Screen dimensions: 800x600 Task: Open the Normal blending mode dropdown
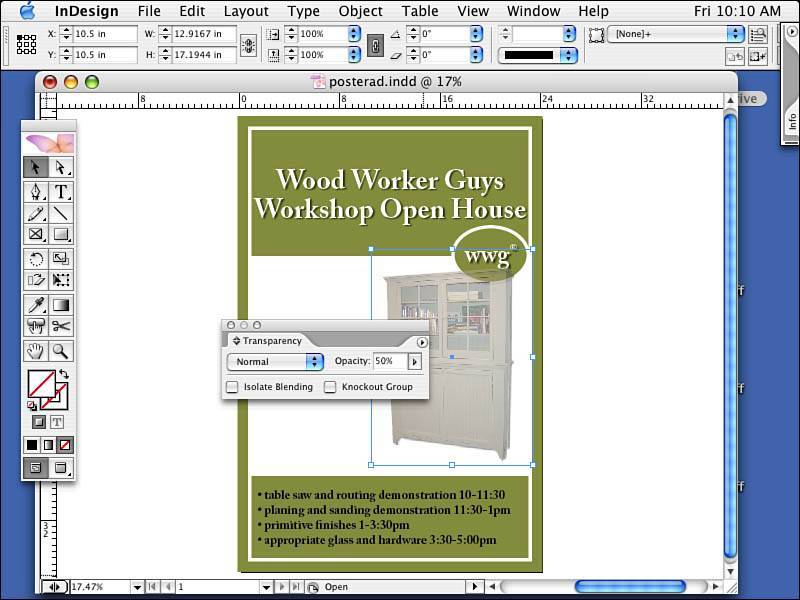pyautogui.click(x=275, y=362)
